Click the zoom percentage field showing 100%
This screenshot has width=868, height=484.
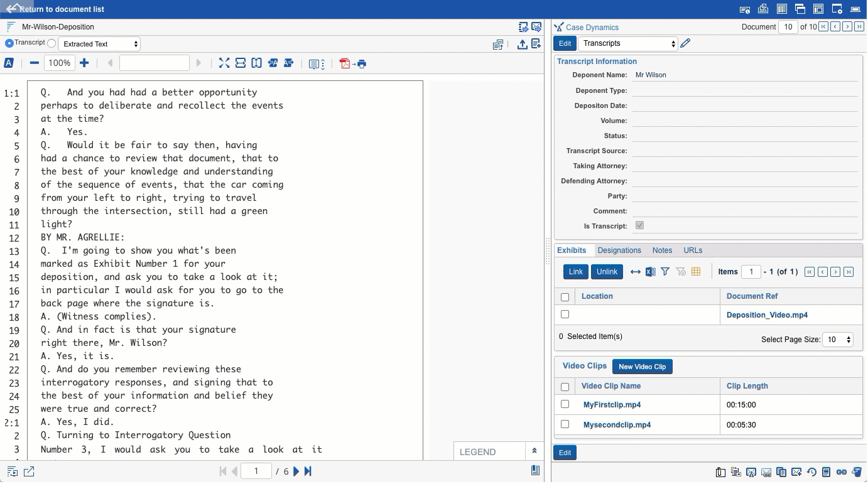[60, 63]
